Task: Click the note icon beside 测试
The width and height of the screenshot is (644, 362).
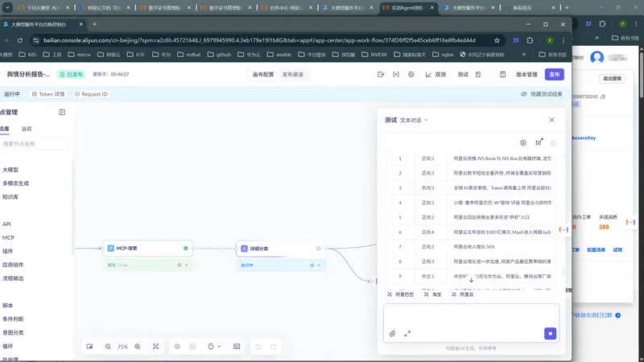Action: 478,74
